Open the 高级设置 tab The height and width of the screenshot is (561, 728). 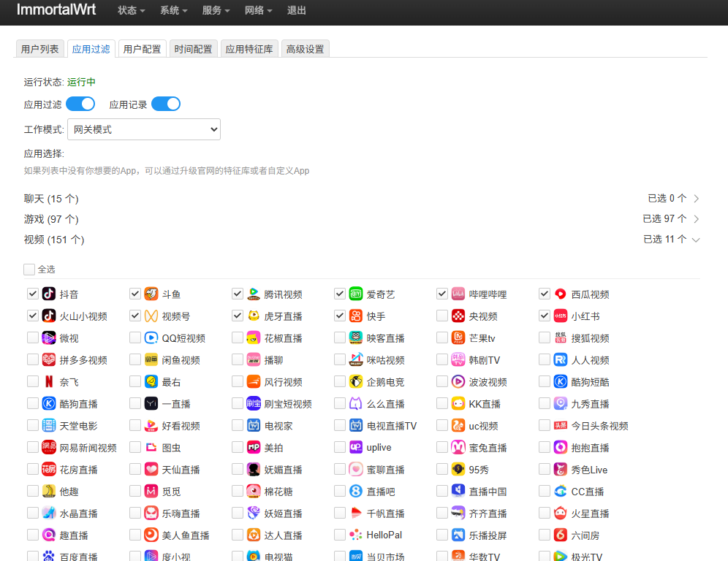pos(305,49)
